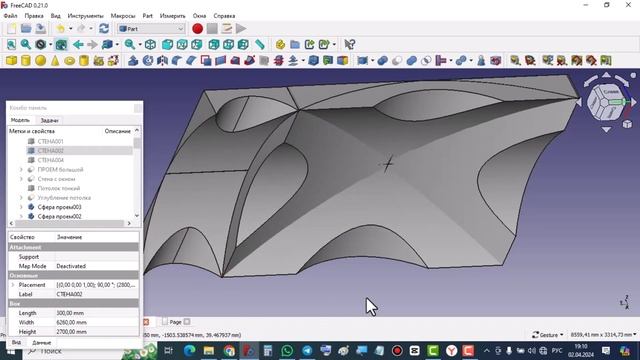The image size is (640, 360).
Task: Open the workbench selector showing Part
Action: pyautogui.click(x=151, y=29)
